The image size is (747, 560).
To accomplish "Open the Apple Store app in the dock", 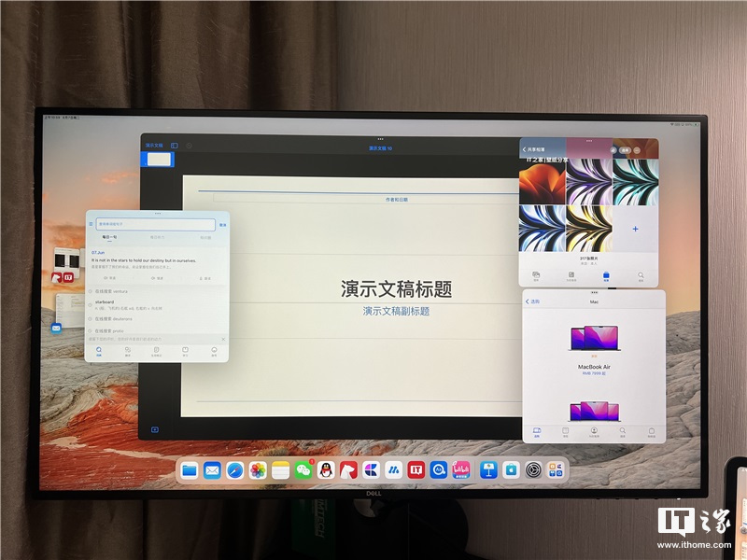I will (x=511, y=470).
